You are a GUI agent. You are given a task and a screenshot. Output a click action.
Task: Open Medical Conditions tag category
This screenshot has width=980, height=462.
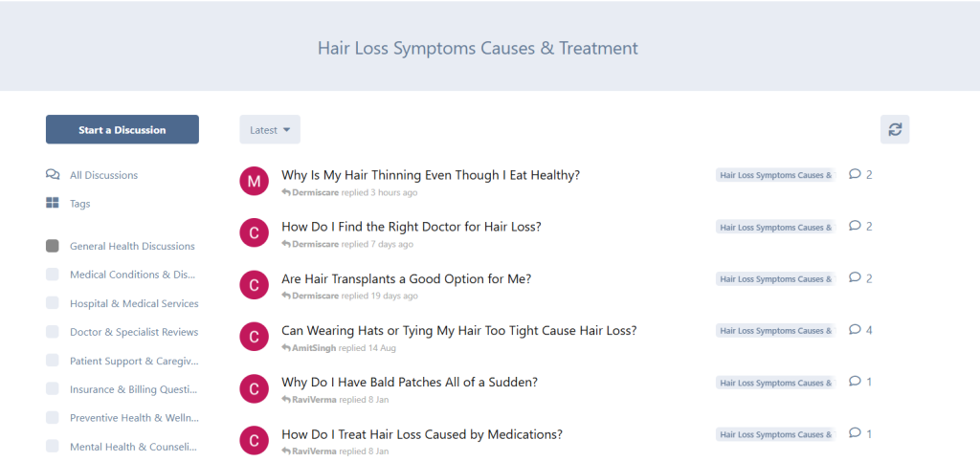(132, 275)
